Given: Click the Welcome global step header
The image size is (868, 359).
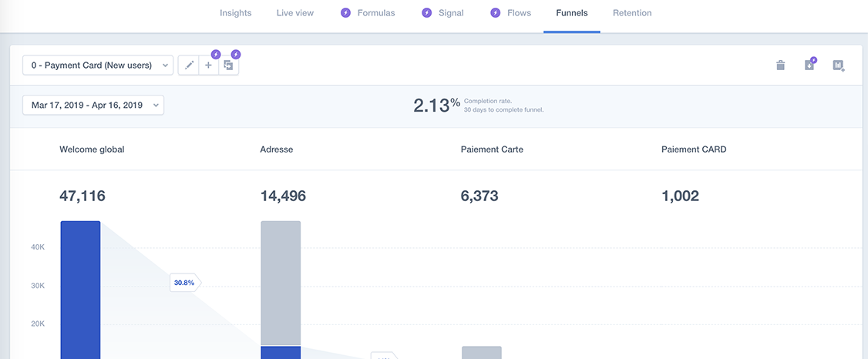Looking at the screenshot, I should click(92, 149).
